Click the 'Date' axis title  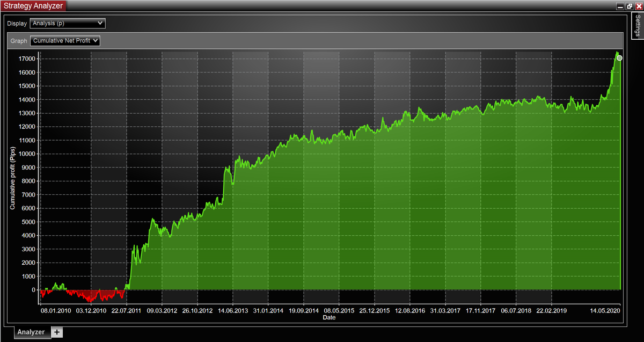330,318
